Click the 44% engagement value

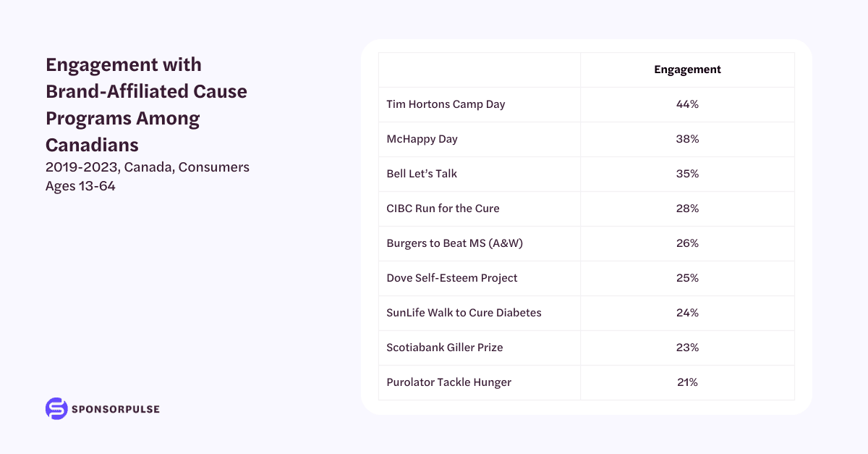click(x=687, y=104)
